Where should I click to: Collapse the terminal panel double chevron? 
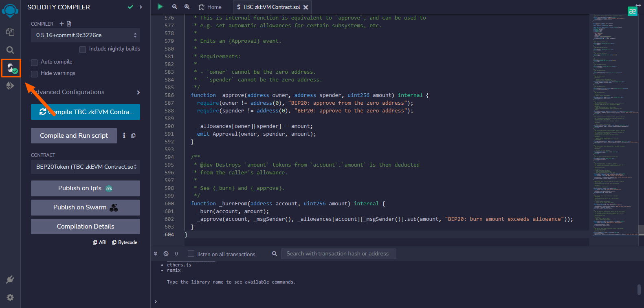[155, 253]
